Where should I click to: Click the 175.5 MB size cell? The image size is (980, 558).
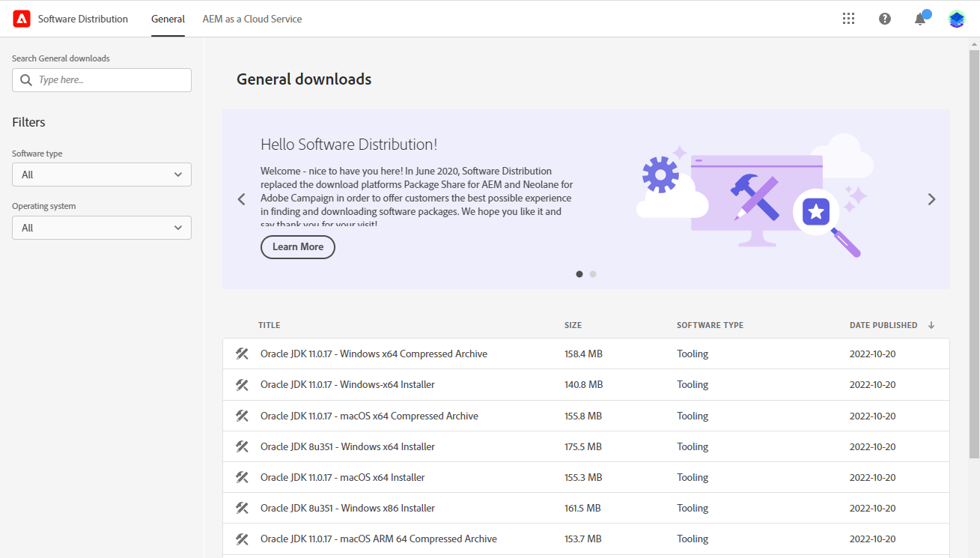pyautogui.click(x=583, y=446)
